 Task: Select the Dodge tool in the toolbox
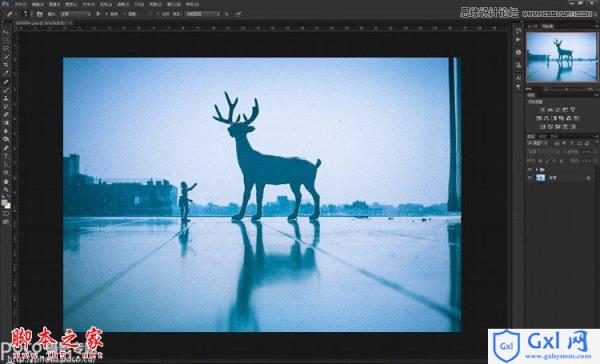click(6, 139)
